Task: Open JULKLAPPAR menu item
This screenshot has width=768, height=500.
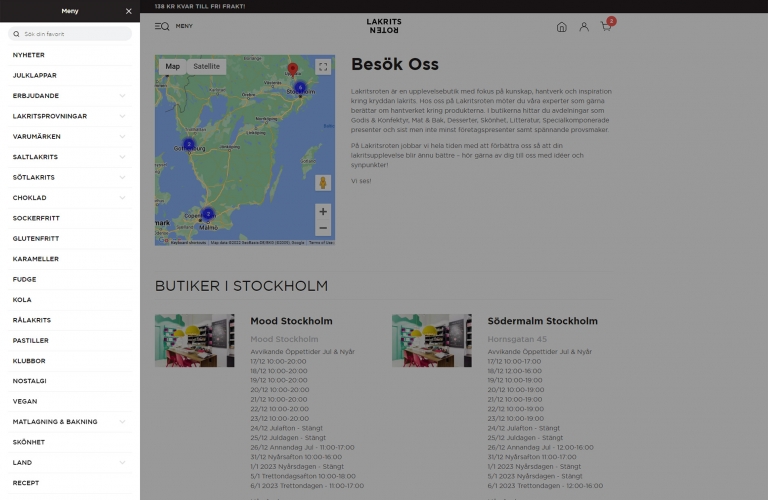Action: [x=70, y=75]
